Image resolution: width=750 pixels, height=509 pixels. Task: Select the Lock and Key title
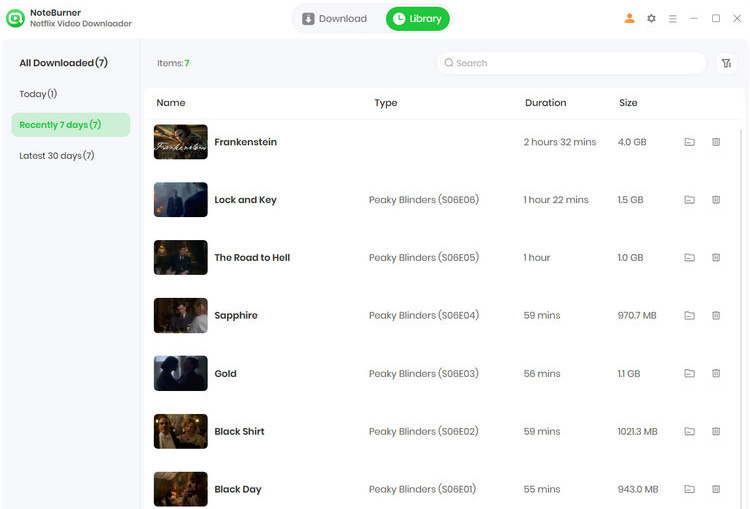click(245, 200)
